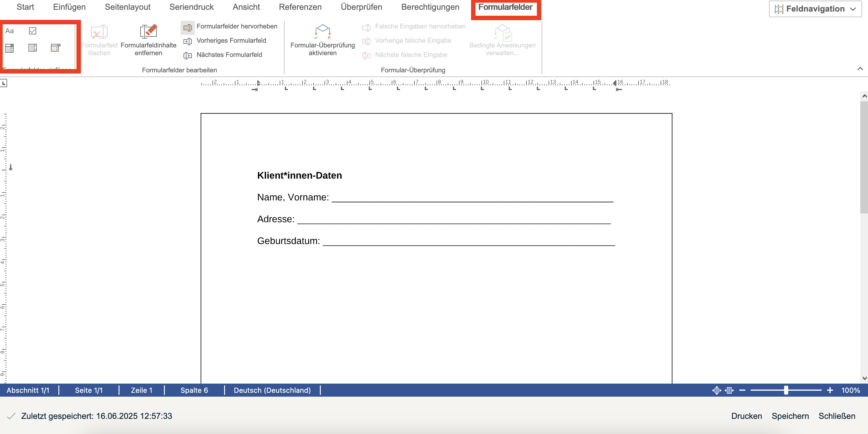Viewport: 868px width, 434px height.
Task: Click the Falsche Eingaben hervorheben icon
Action: point(366,27)
